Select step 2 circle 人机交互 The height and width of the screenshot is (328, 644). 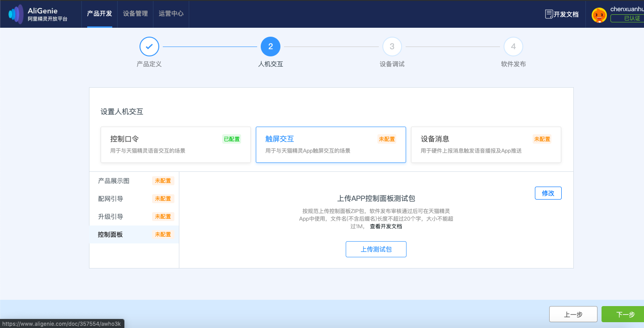point(271,47)
